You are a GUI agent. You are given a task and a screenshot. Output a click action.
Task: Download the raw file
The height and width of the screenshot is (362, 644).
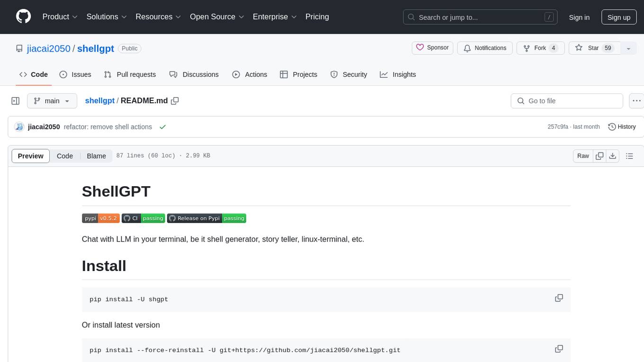[x=612, y=156]
